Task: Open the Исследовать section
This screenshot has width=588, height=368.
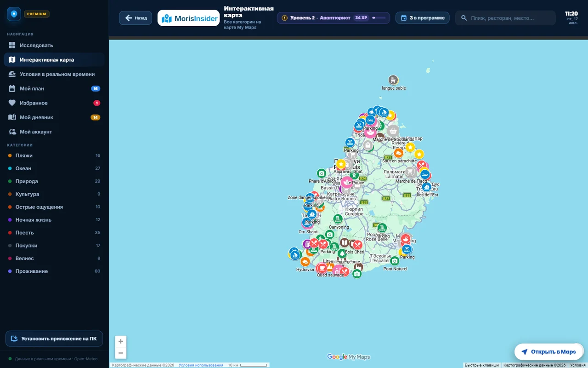Action: (54, 45)
